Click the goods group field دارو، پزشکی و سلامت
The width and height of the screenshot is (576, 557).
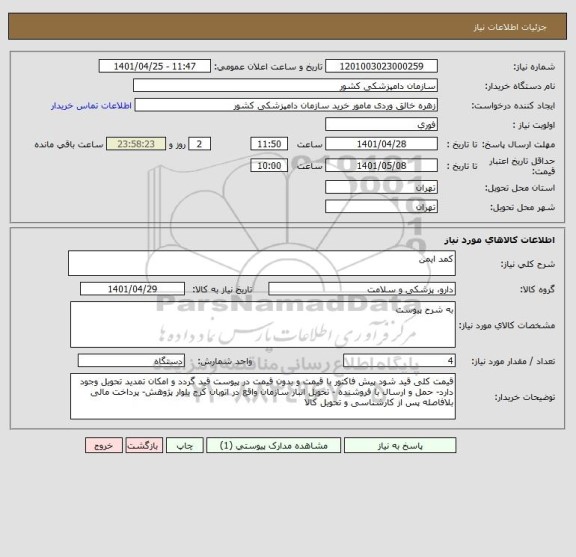click(362, 289)
